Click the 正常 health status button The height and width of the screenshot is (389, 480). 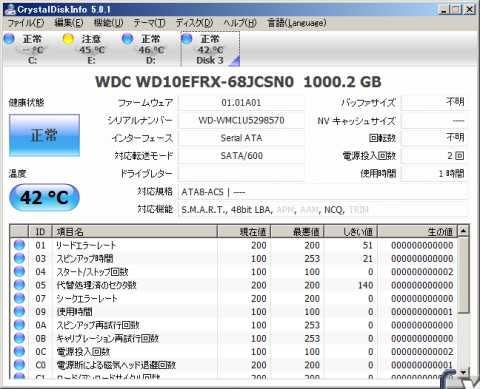point(44,135)
